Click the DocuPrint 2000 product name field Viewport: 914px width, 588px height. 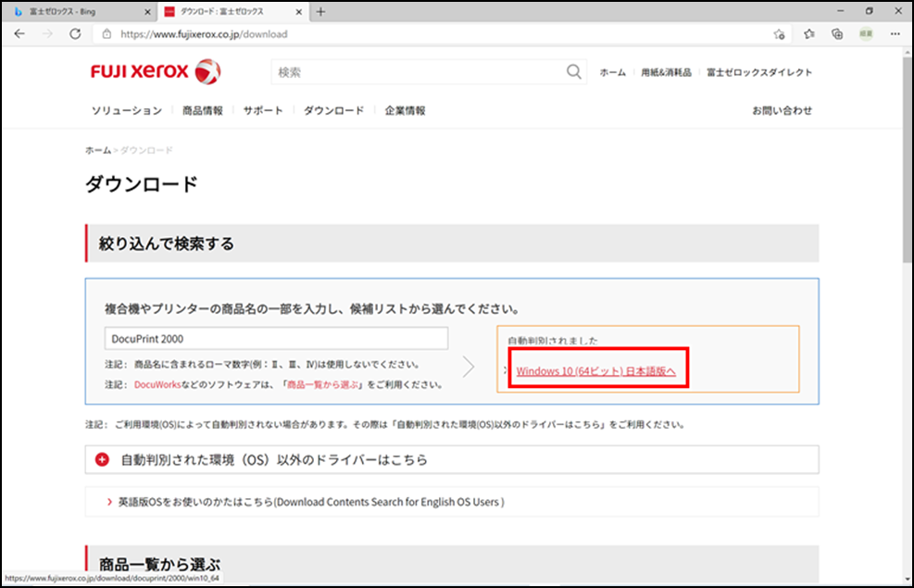tap(276, 339)
